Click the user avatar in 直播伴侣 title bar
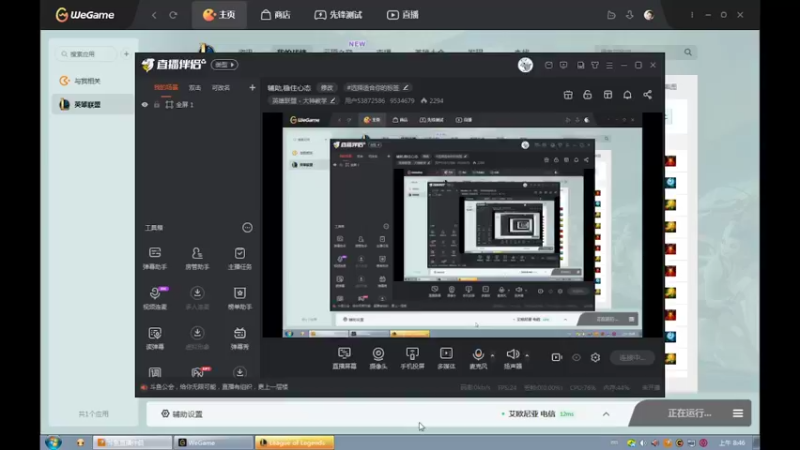 (x=526, y=65)
